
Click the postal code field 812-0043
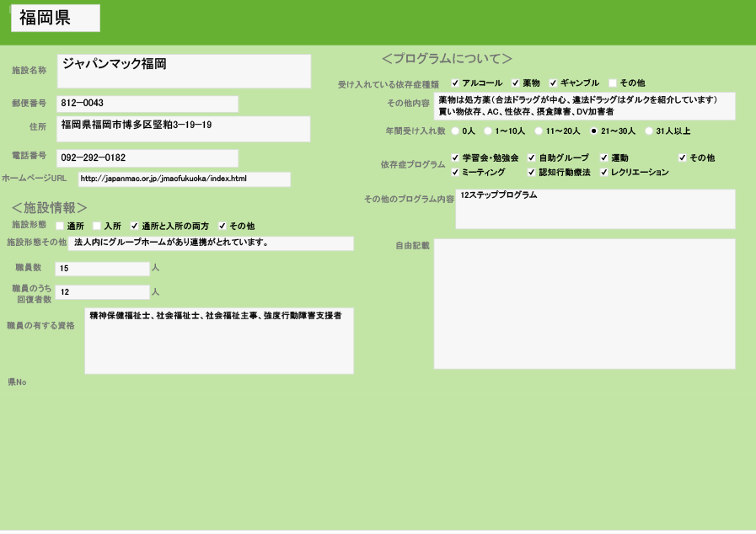click(147, 104)
